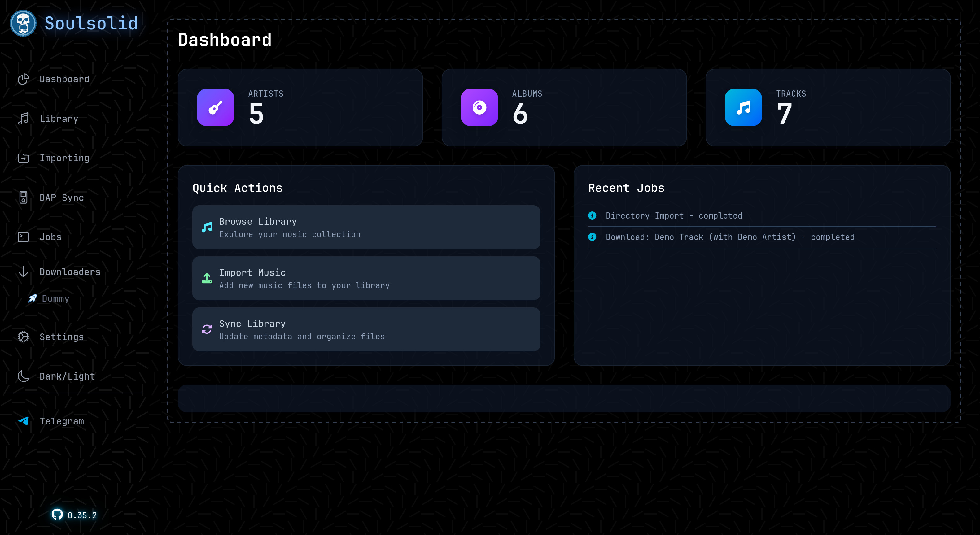The width and height of the screenshot is (980, 535).
Task: Select the Dummy rocket icon
Action: 32,298
